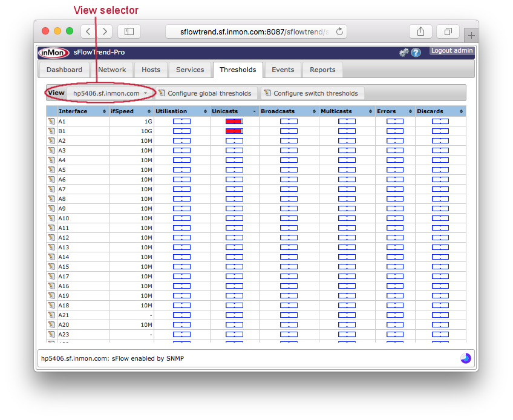This screenshot has width=513, height=420.
Task: Click the Multicasts threshold bar for A12
Action: (347, 238)
